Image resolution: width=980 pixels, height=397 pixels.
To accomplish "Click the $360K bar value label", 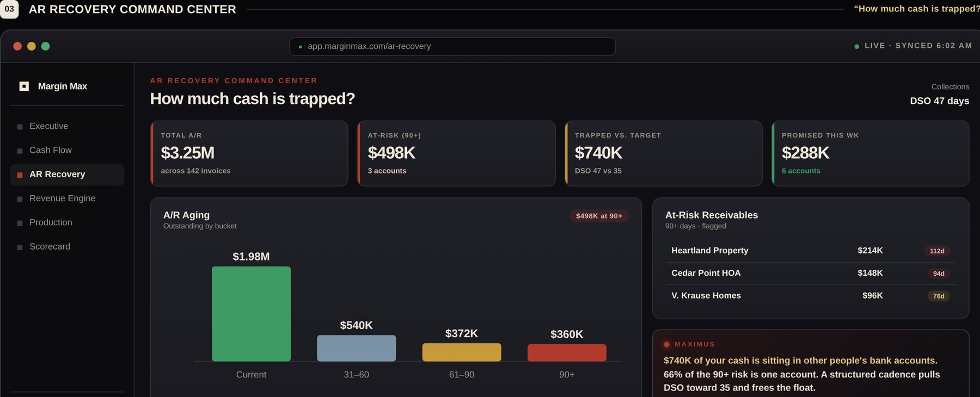I will point(567,334).
